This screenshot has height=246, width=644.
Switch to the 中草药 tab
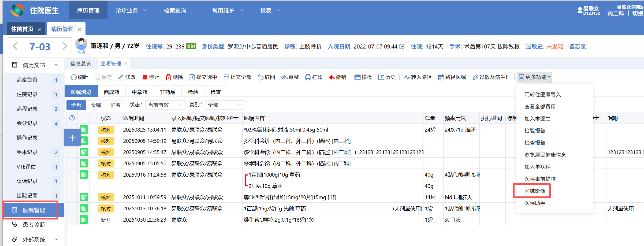(x=140, y=92)
